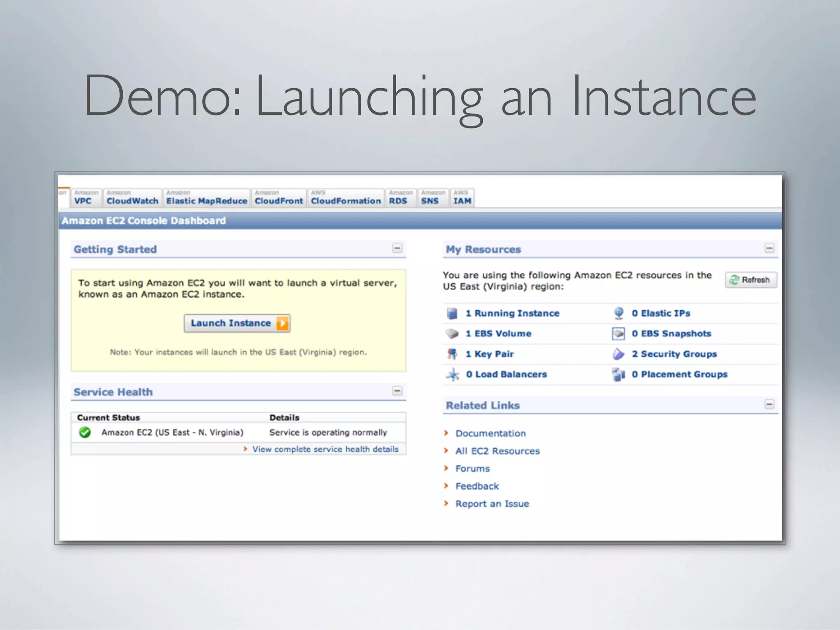Switch to the Amazon VPC tab
This screenshot has width=840, height=630.
click(86, 198)
